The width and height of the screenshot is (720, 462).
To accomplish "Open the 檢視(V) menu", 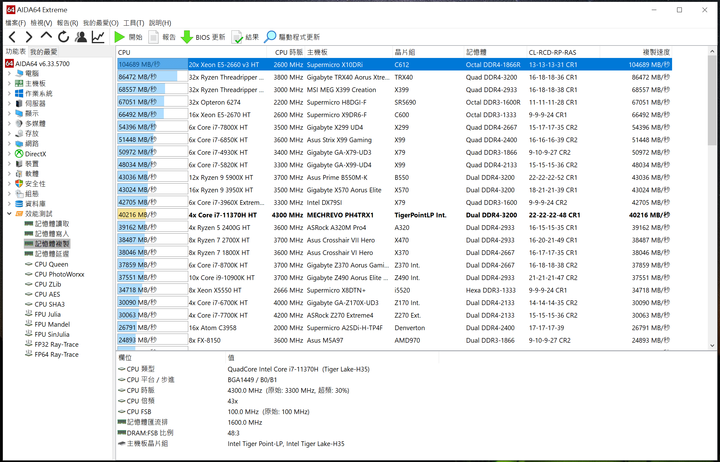I will [41, 23].
